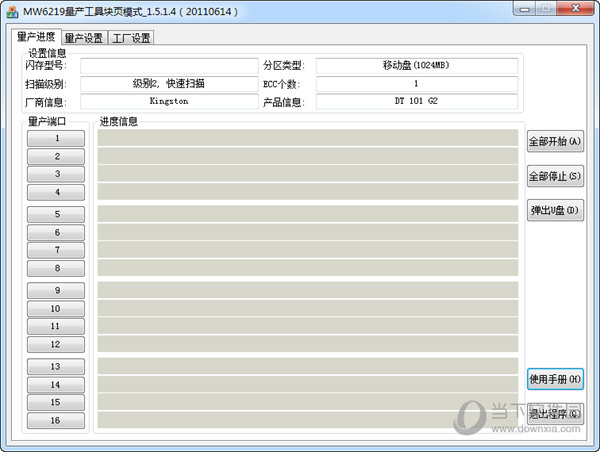Viewport: 600px width, 452px height.
Task: Select port button 15
Action: pos(56,402)
